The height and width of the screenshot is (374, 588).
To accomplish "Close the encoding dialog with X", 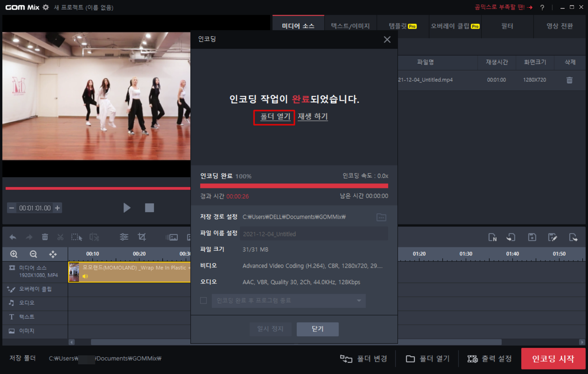I will click(x=387, y=40).
